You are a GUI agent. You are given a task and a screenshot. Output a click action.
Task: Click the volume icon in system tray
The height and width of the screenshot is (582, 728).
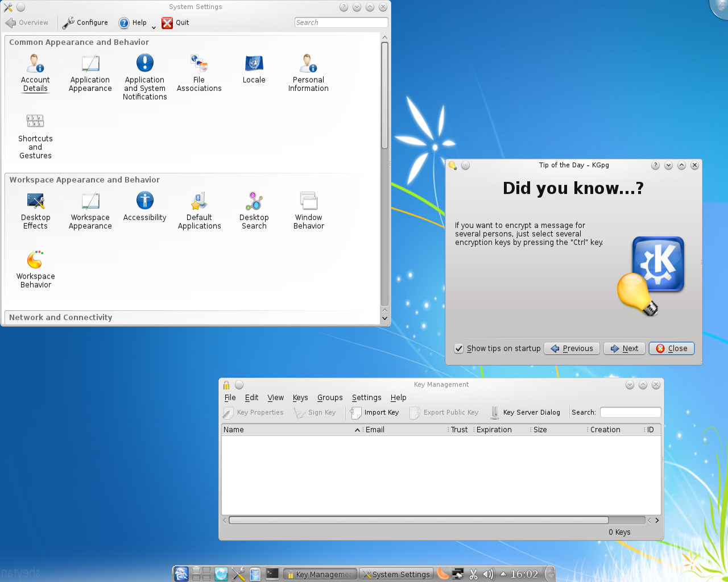(x=488, y=574)
